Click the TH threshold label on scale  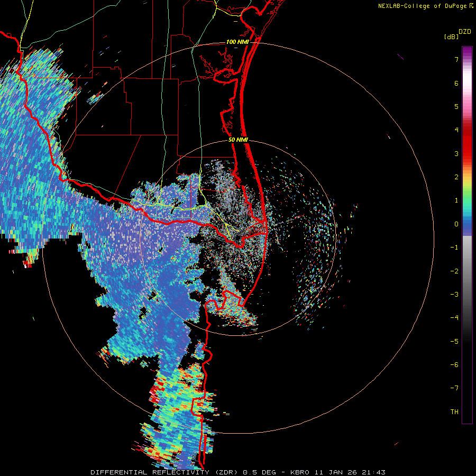coord(454,412)
